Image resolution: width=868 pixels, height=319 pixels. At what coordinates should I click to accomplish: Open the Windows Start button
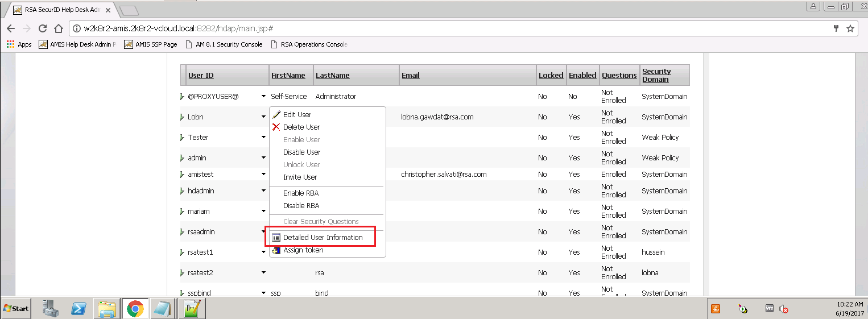(x=16, y=308)
